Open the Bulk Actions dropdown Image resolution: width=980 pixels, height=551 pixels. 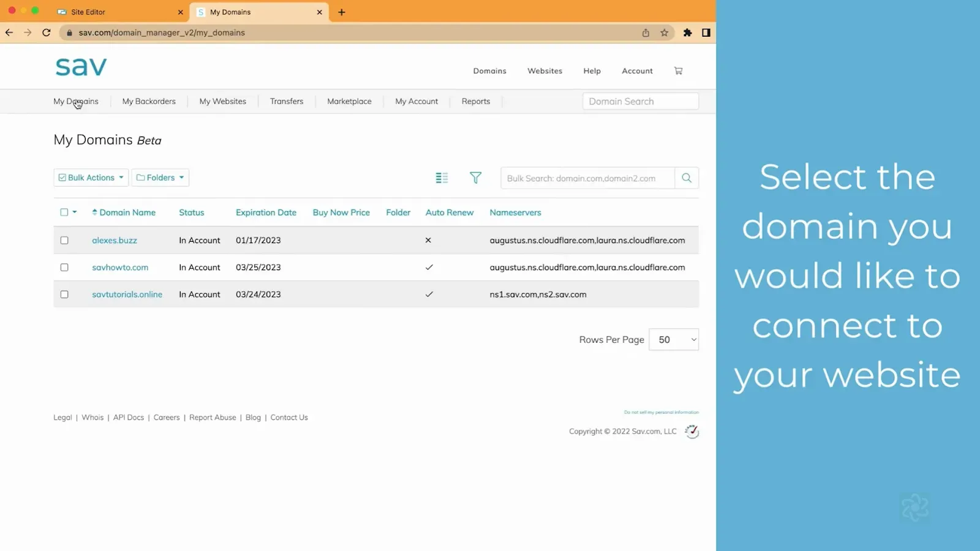(x=91, y=178)
